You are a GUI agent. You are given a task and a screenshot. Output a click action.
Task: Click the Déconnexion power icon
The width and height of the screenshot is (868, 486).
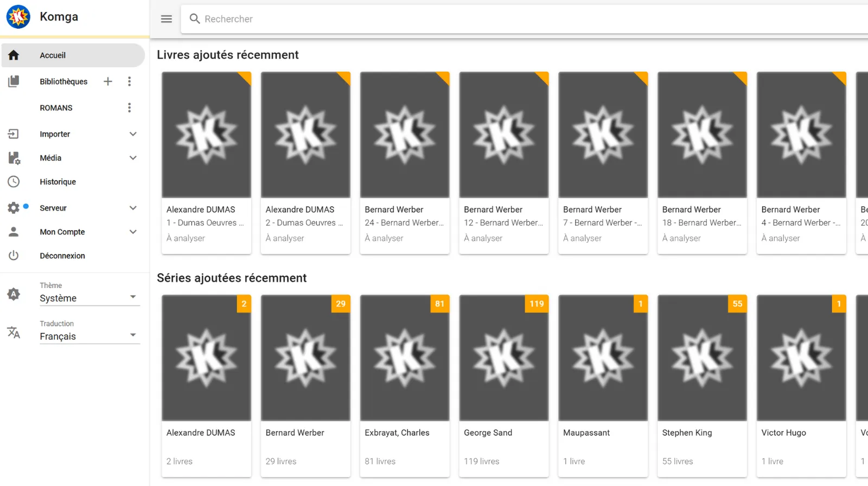14,255
